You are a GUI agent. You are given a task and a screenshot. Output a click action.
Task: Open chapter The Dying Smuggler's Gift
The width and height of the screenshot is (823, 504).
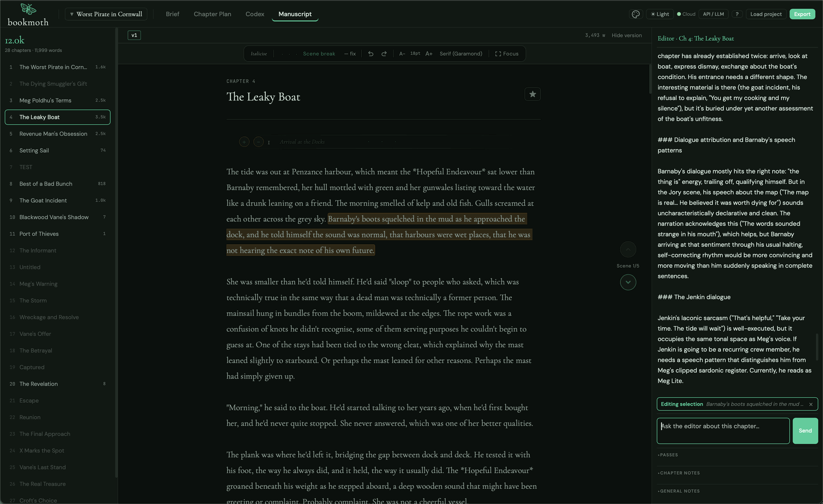pos(58,84)
